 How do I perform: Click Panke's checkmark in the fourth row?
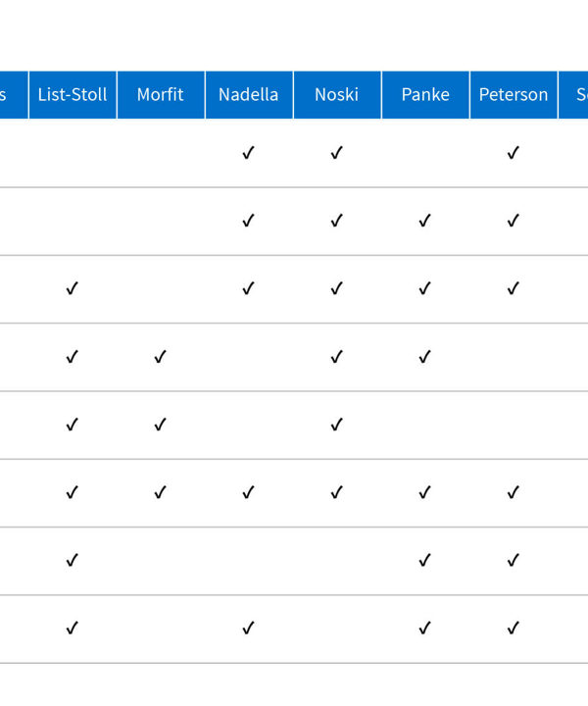coord(424,357)
